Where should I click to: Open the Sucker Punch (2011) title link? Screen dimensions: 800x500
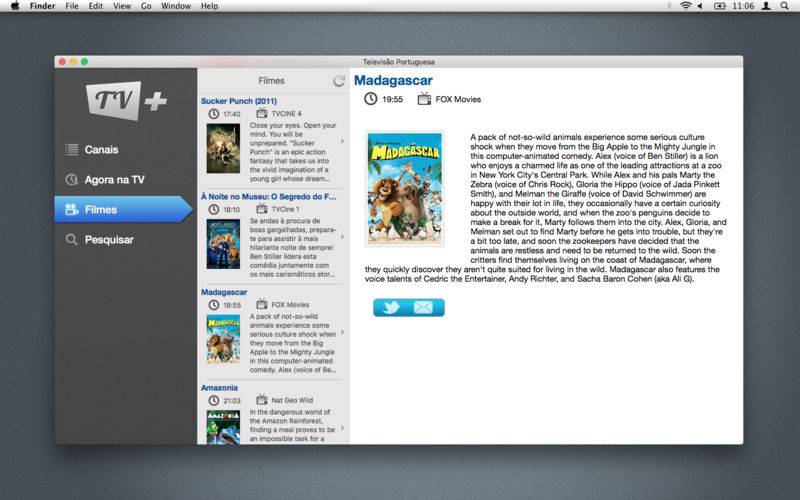coord(239,101)
